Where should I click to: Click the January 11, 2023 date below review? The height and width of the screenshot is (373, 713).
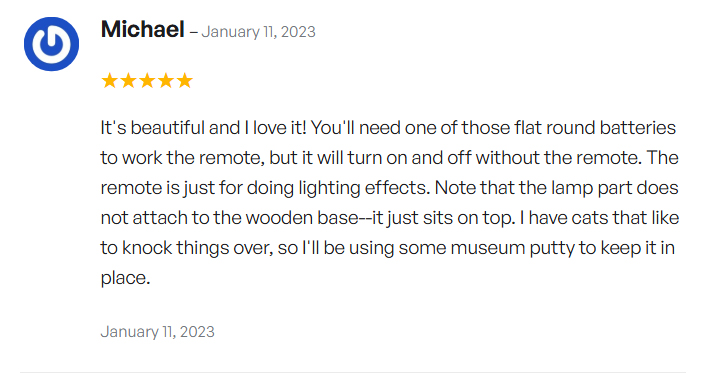[157, 332]
